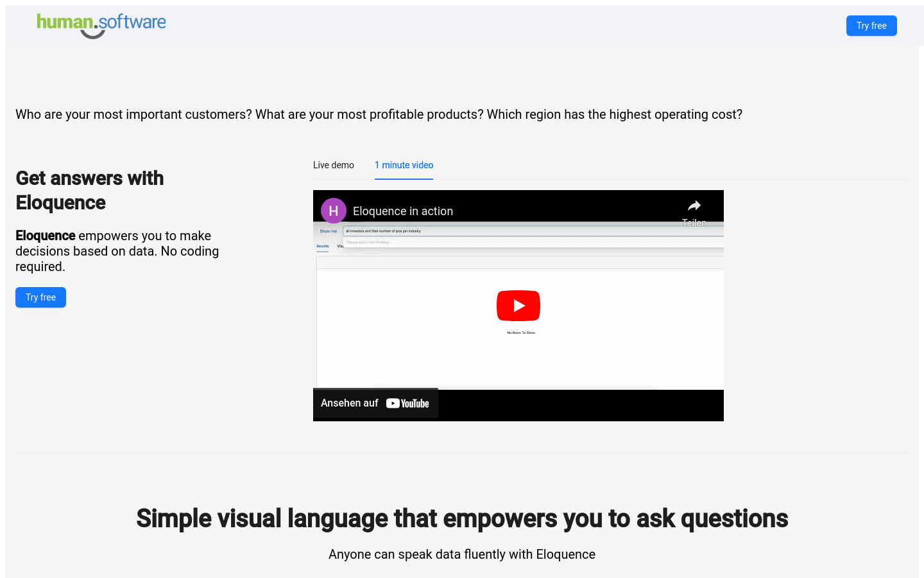This screenshot has height=578, width=924.
Task: Click the human.software logo
Action: (101, 26)
